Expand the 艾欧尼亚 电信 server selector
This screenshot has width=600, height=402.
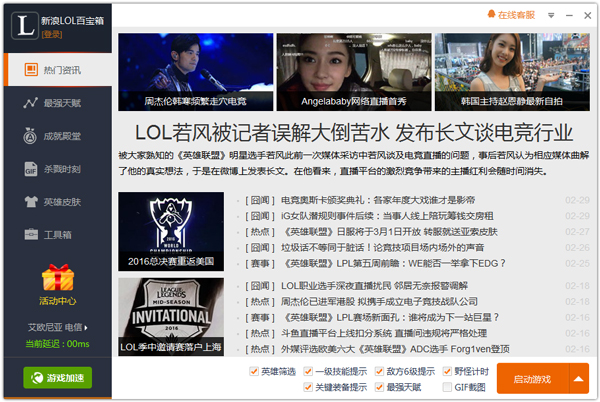(57, 327)
